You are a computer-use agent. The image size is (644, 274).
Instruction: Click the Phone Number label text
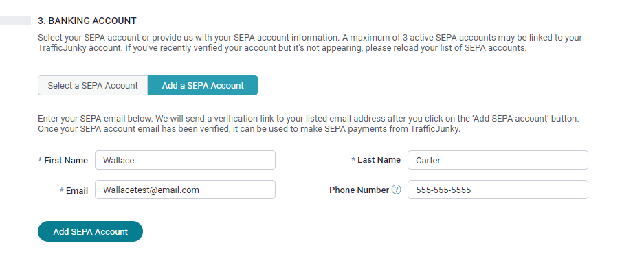tap(359, 190)
